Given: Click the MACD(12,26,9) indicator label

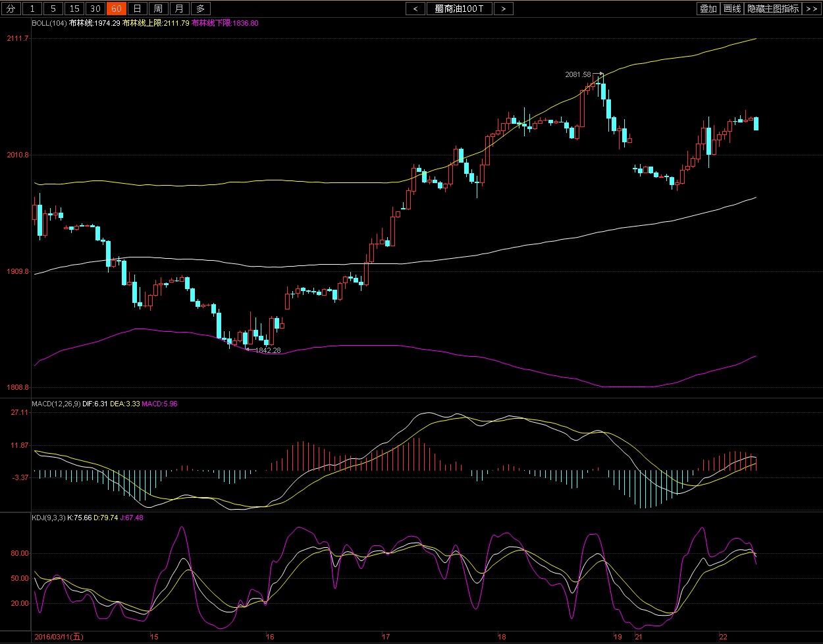Looking at the screenshot, I should pos(56,404).
